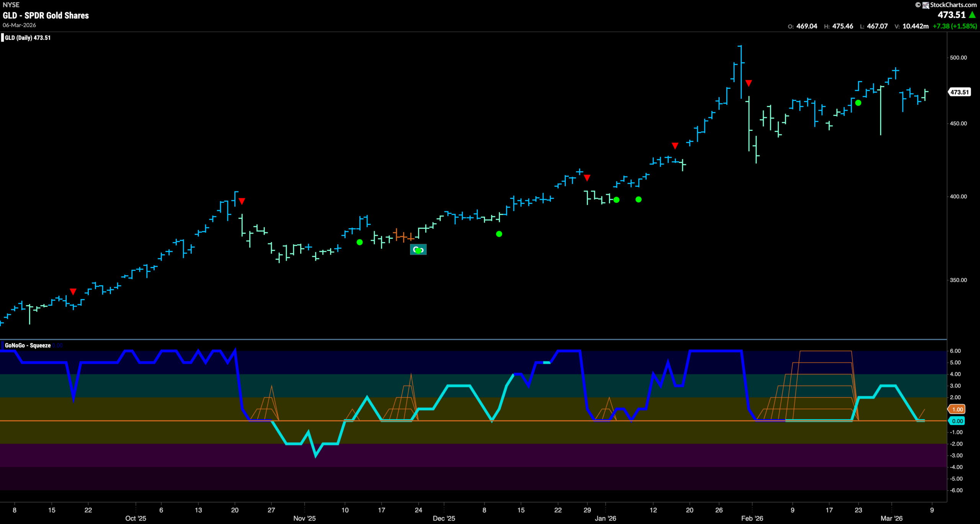
Task: Click the cyan 0.00 oscillator value tag
Action: (957, 421)
